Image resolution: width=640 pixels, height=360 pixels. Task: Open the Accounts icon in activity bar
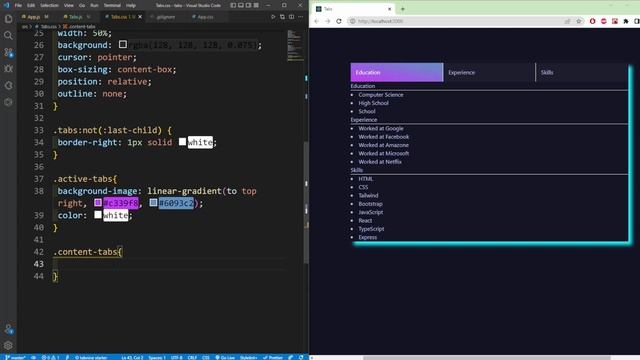(x=8, y=329)
